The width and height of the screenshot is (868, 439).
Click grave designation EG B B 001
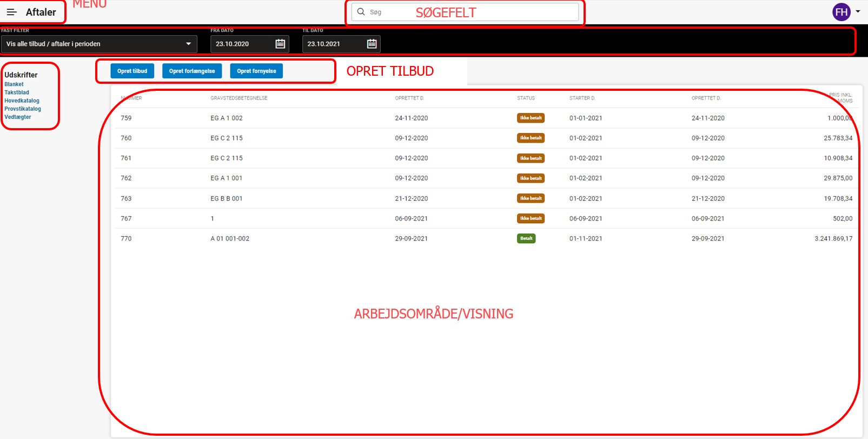click(x=227, y=198)
